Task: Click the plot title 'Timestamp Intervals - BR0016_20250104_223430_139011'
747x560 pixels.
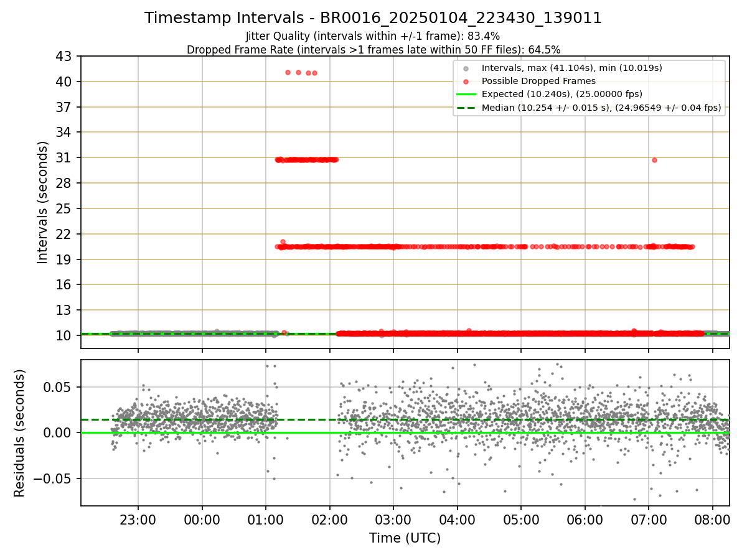Action: [x=373, y=18]
